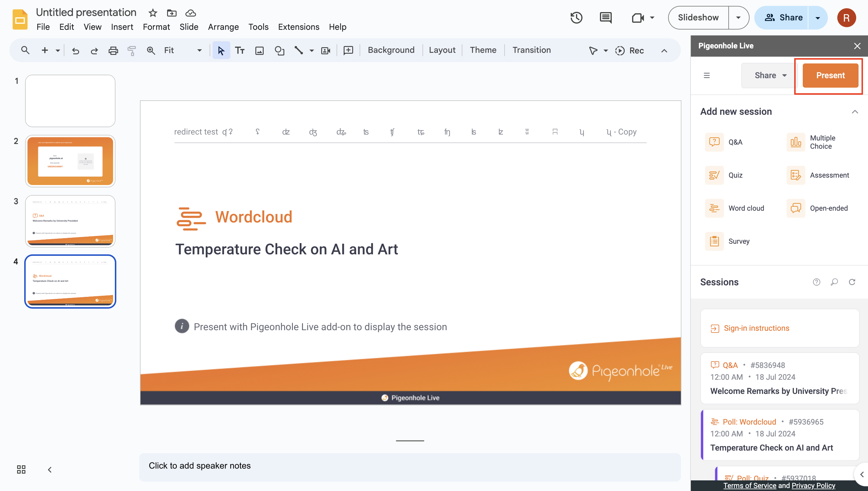868x491 pixels.
Task: Star the presentation
Action: (x=153, y=13)
